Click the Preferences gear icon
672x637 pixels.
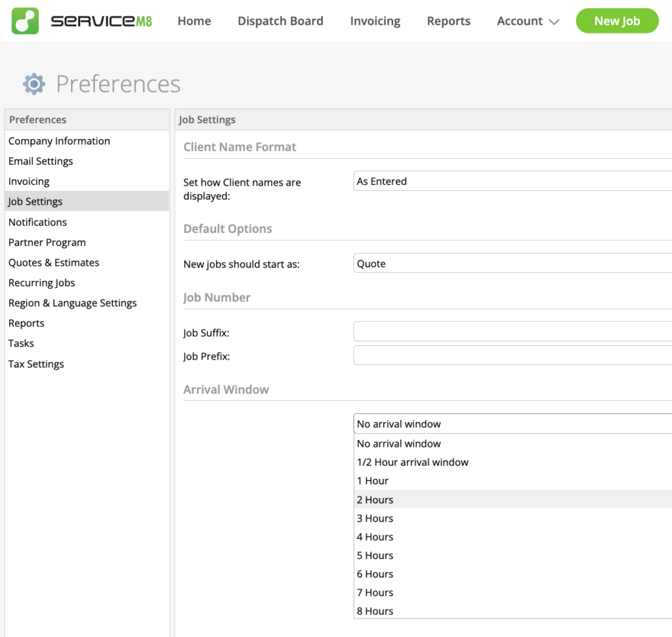(34, 84)
